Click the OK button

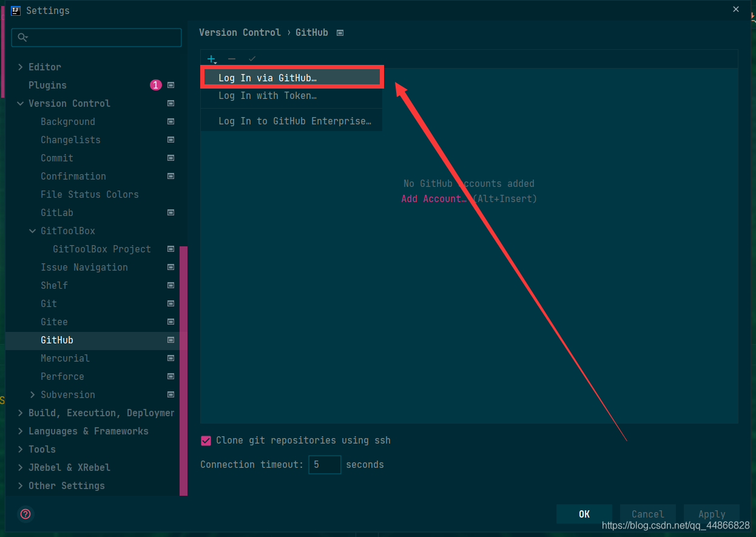point(584,514)
